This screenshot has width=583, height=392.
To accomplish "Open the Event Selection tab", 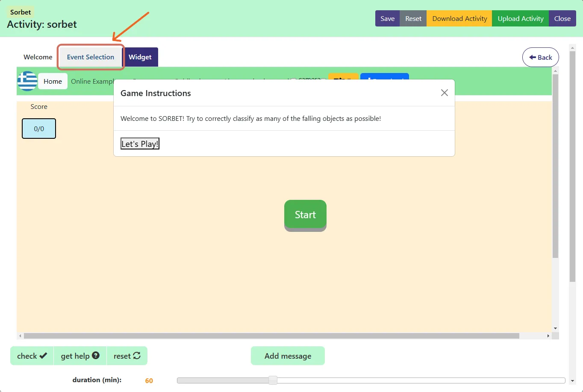I will coord(91,57).
